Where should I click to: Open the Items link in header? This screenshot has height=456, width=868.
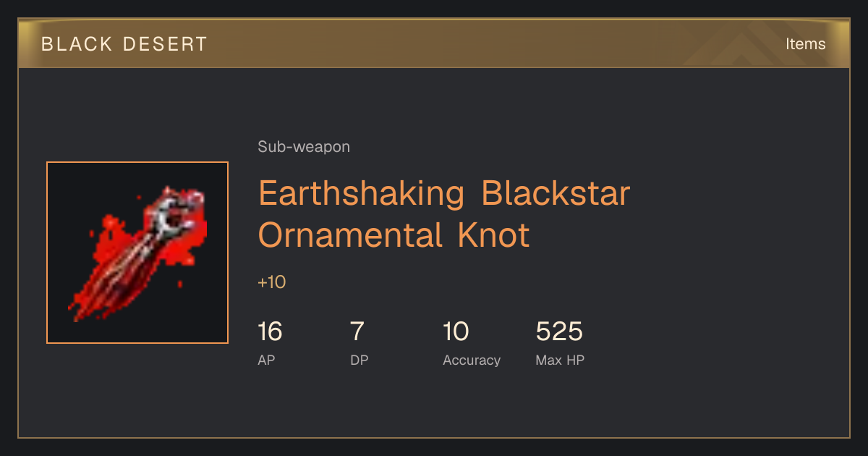coord(805,43)
